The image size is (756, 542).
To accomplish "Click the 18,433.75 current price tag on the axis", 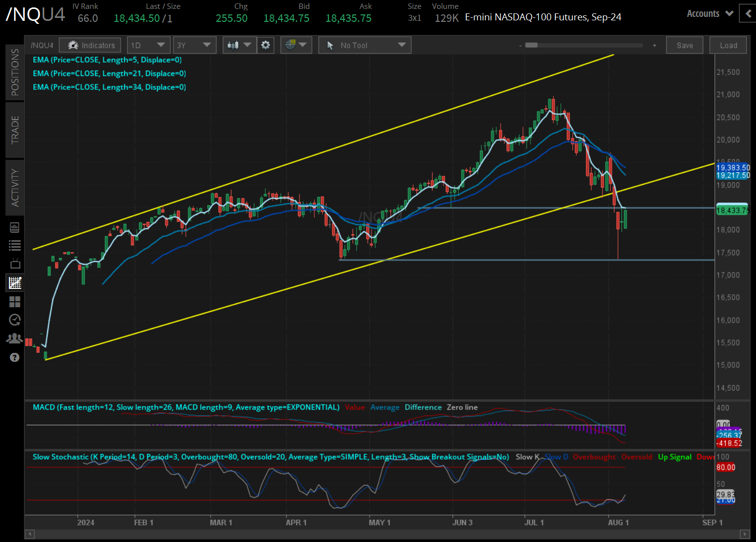I will coord(732,210).
